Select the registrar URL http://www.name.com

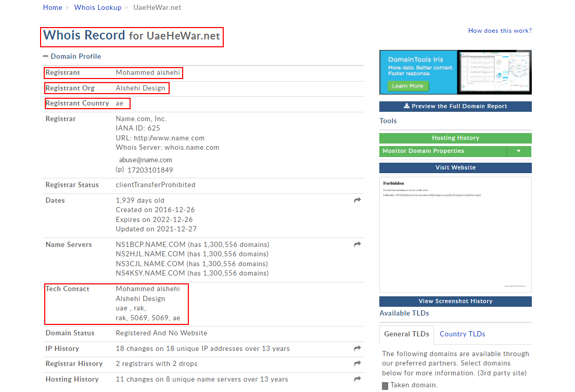169,138
